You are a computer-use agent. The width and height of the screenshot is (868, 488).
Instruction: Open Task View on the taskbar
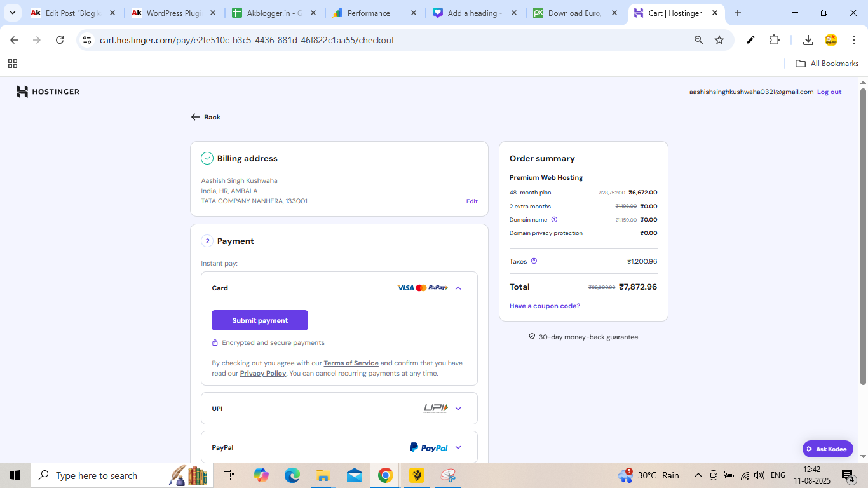coord(229,475)
